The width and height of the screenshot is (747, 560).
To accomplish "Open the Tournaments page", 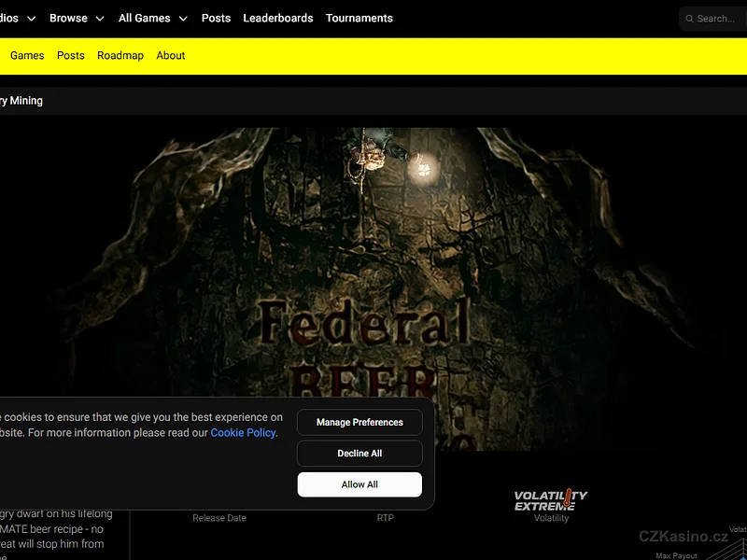I will click(x=359, y=19).
